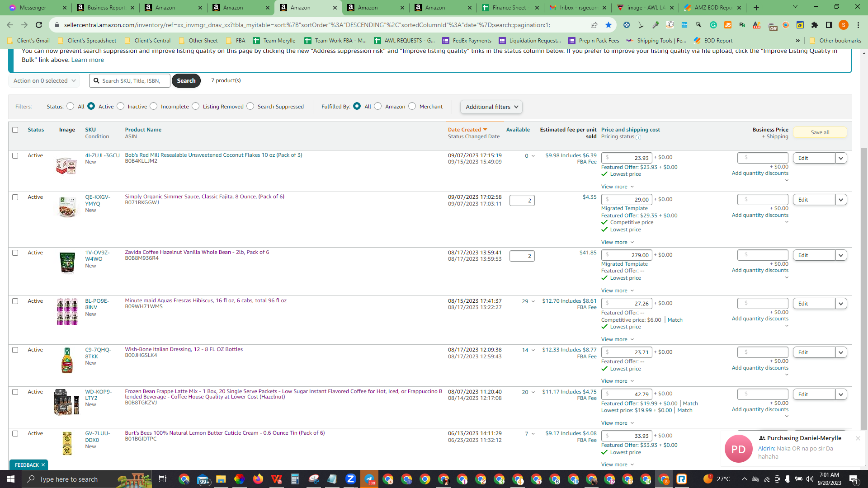Check the Zavida Coffee row checkbox
This screenshot has width=868, height=488.
pyautogui.click(x=15, y=253)
